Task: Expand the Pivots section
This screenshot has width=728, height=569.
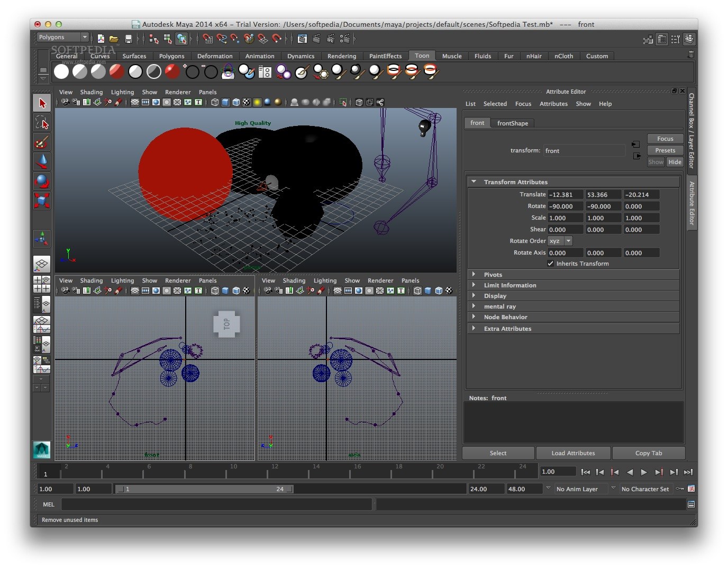Action: pos(474,274)
